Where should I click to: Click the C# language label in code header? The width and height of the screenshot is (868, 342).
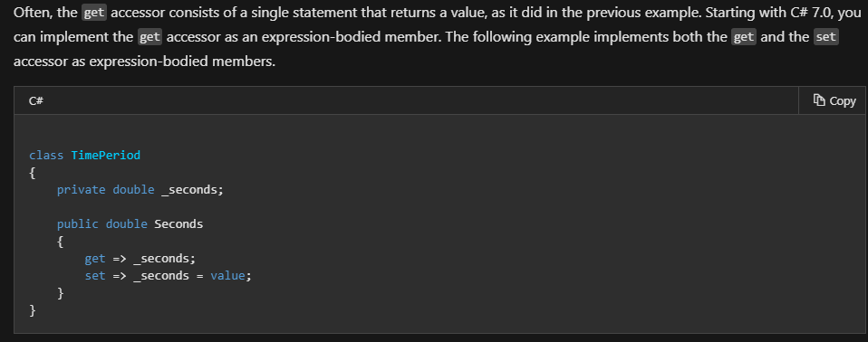click(x=36, y=100)
